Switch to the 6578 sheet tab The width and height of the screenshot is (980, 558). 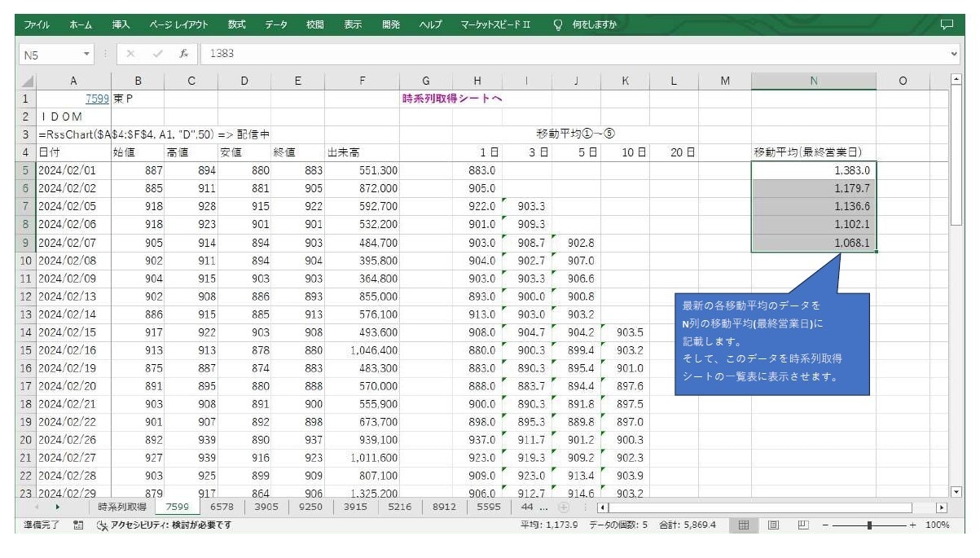coord(222,507)
